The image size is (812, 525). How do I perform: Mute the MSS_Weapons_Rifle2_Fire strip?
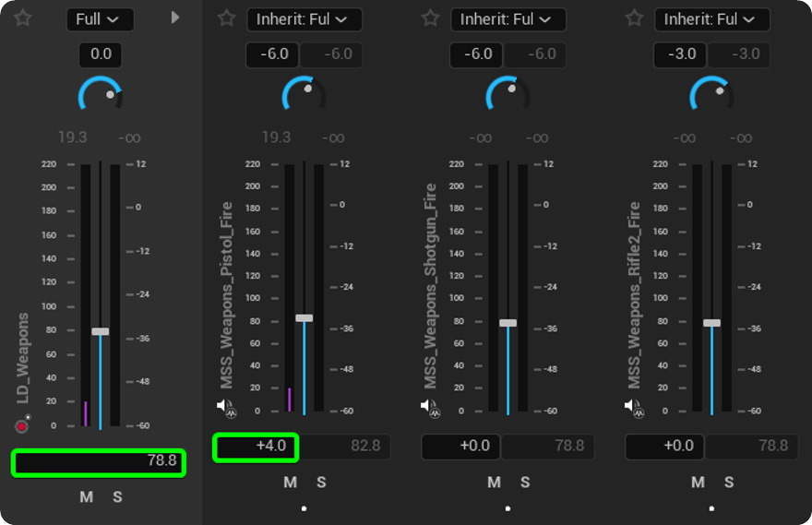[699, 483]
